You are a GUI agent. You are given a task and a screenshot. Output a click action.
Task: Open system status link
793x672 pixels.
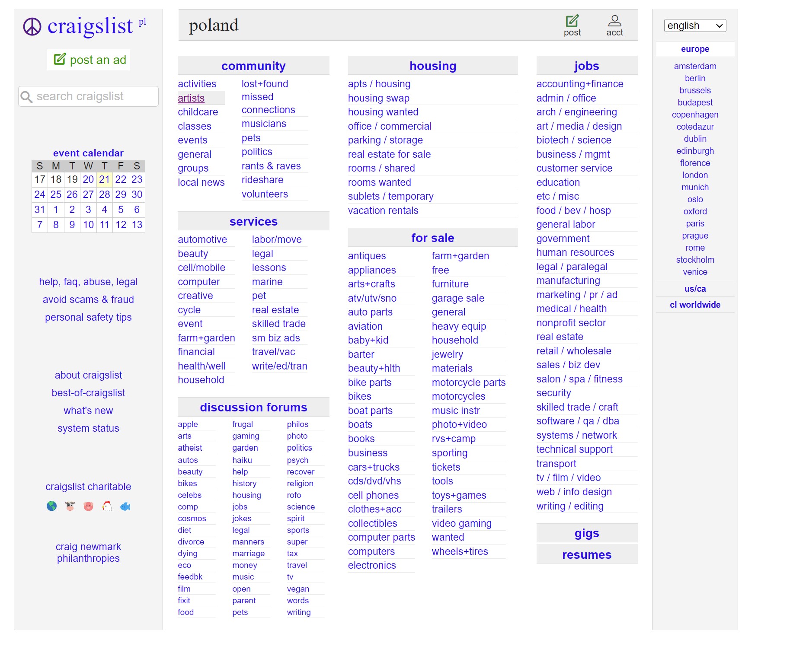88,428
